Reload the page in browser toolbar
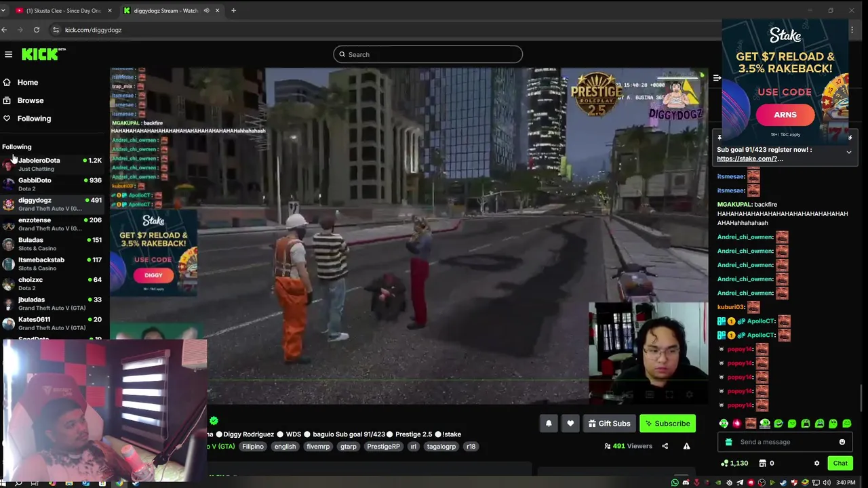Screen dimensions: 868x488 click(36, 30)
